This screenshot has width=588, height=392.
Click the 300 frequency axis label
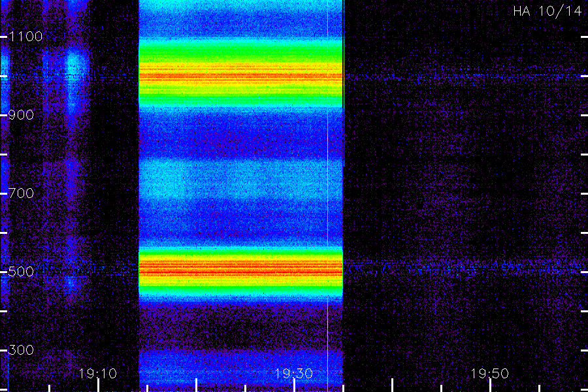21,350
